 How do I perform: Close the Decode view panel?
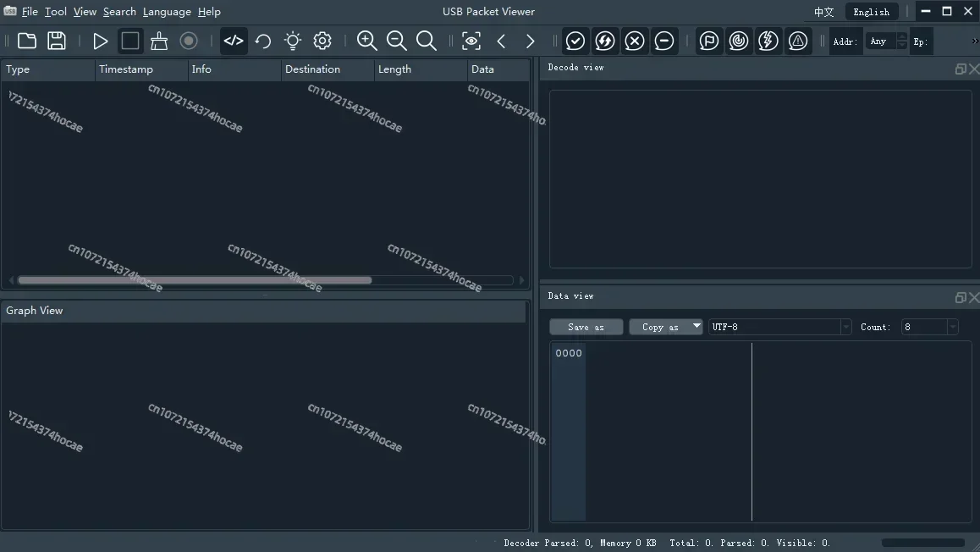(x=974, y=69)
